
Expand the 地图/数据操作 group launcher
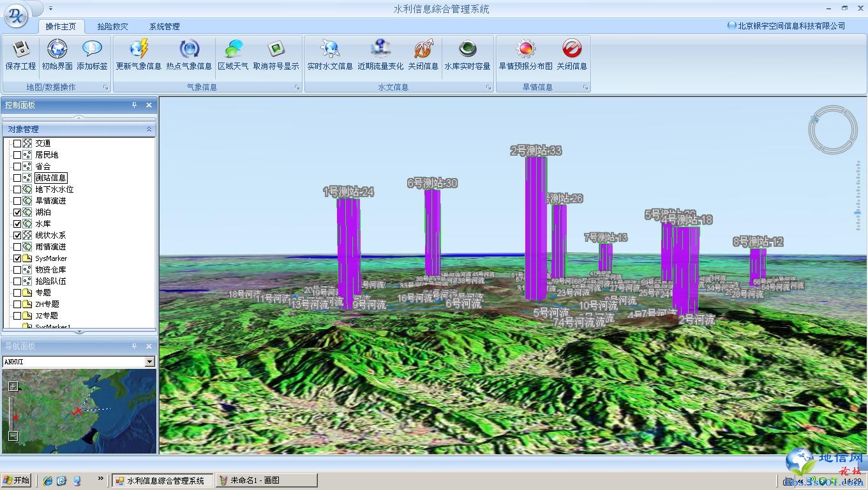pyautogui.click(x=106, y=87)
